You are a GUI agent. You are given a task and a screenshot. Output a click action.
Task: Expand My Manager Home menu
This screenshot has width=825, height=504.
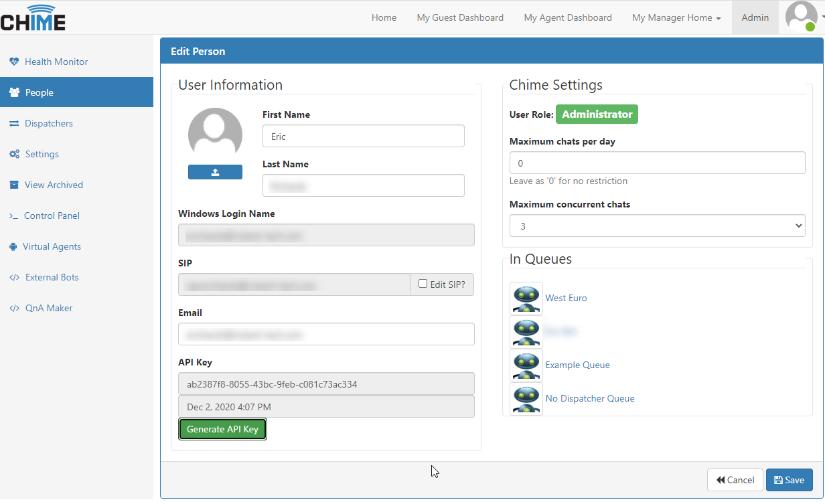(x=676, y=17)
